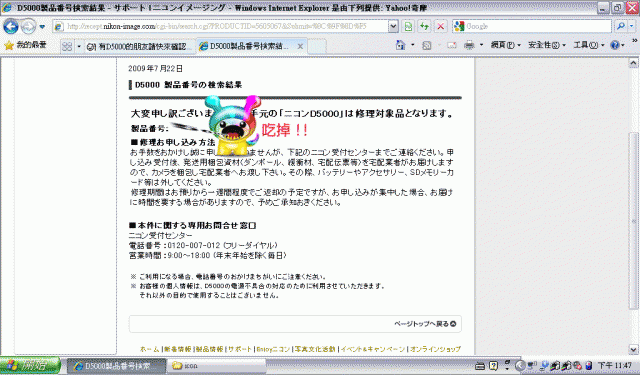Expand the Help menu dropdown arrow

pos(623,45)
